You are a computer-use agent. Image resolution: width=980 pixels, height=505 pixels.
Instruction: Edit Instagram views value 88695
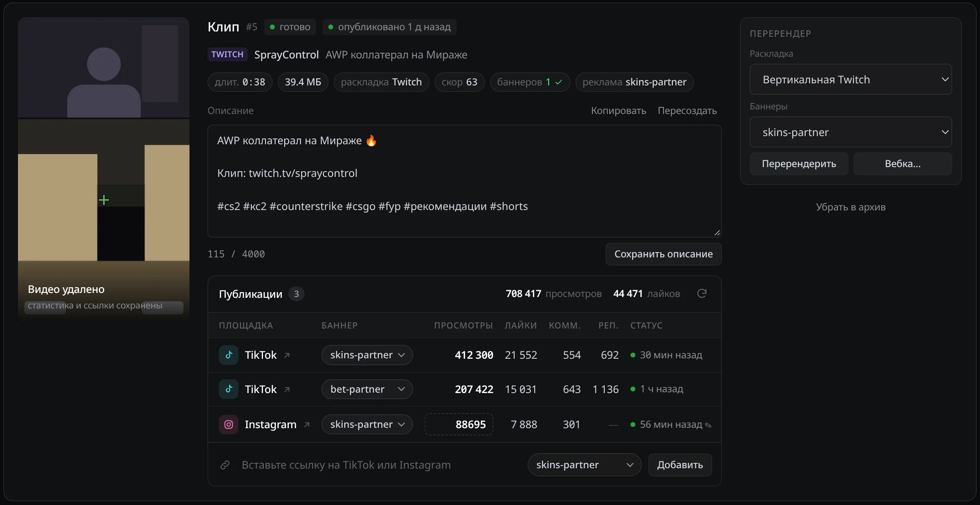tap(459, 425)
